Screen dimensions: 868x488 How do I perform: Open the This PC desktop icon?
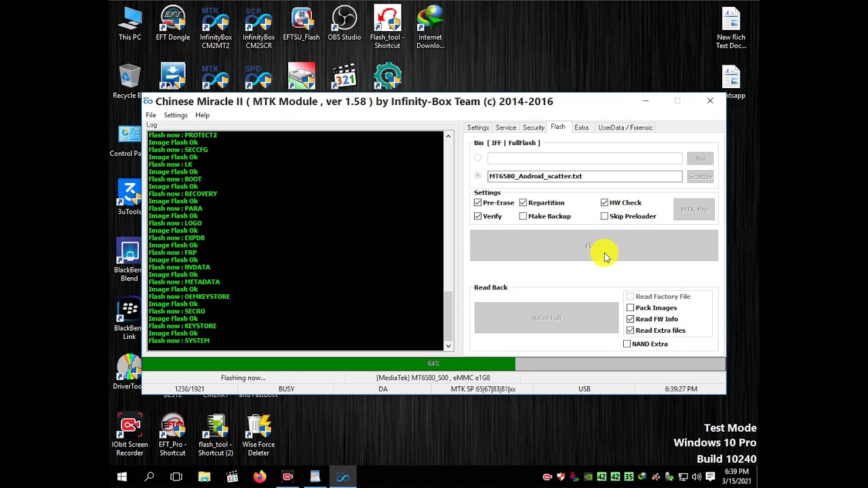click(130, 24)
